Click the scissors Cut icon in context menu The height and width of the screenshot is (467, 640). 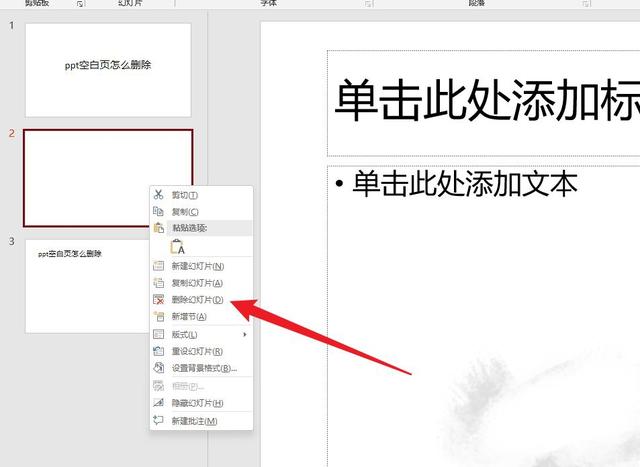158,195
